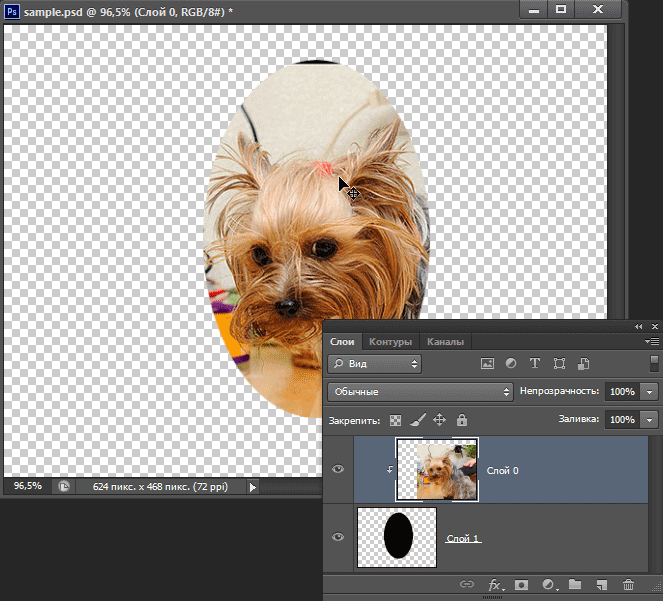Expand the Непрозрачность opacity slider arrow

click(x=651, y=392)
